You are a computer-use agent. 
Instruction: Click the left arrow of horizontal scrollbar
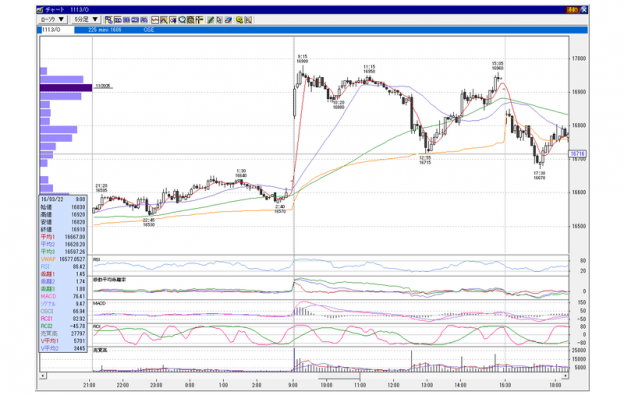click(43, 376)
